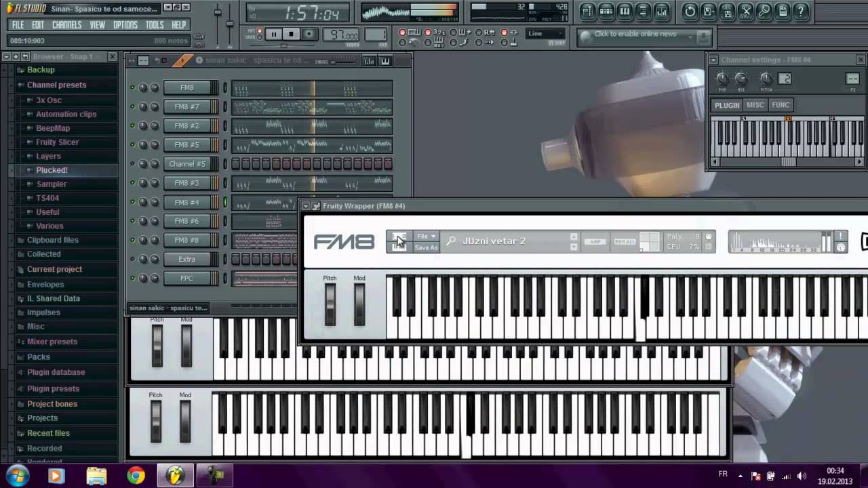Mute the FM8 #2 channel green LED

(x=132, y=125)
